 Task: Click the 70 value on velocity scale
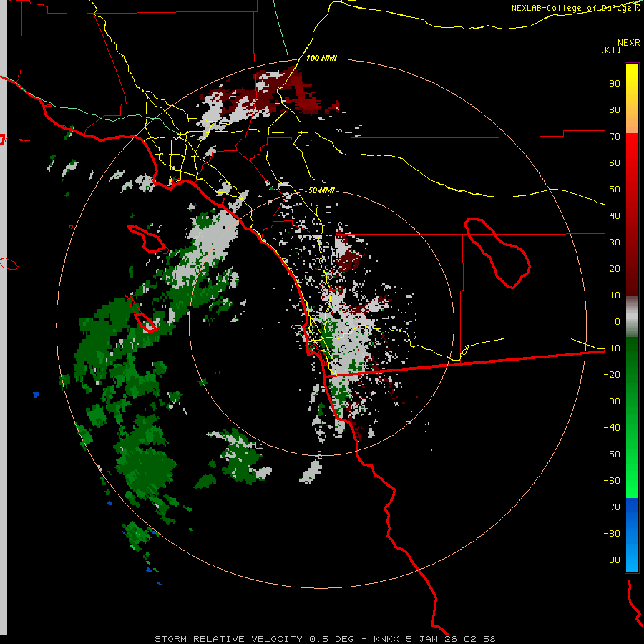pyautogui.click(x=615, y=137)
